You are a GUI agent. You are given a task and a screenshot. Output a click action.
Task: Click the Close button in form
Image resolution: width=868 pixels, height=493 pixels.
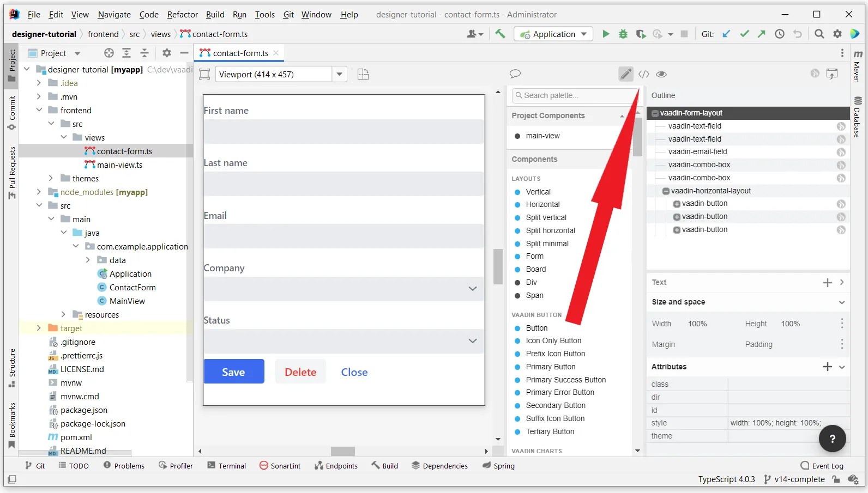(354, 372)
